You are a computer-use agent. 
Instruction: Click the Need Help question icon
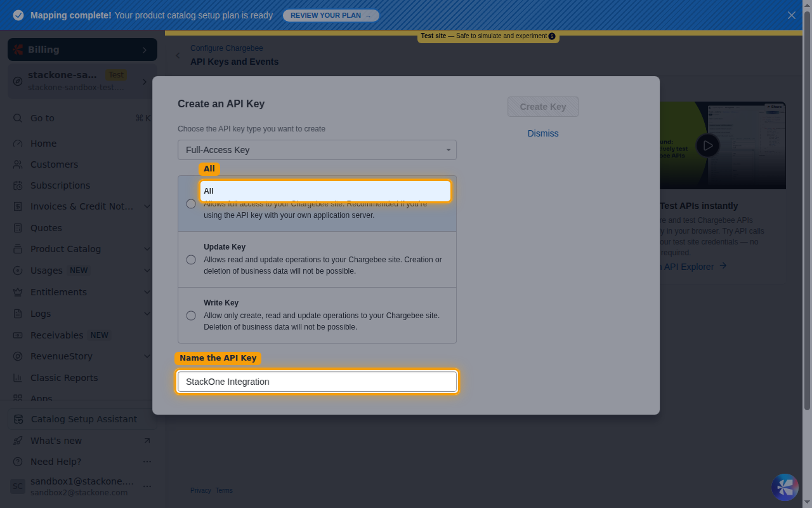click(x=18, y=462)
